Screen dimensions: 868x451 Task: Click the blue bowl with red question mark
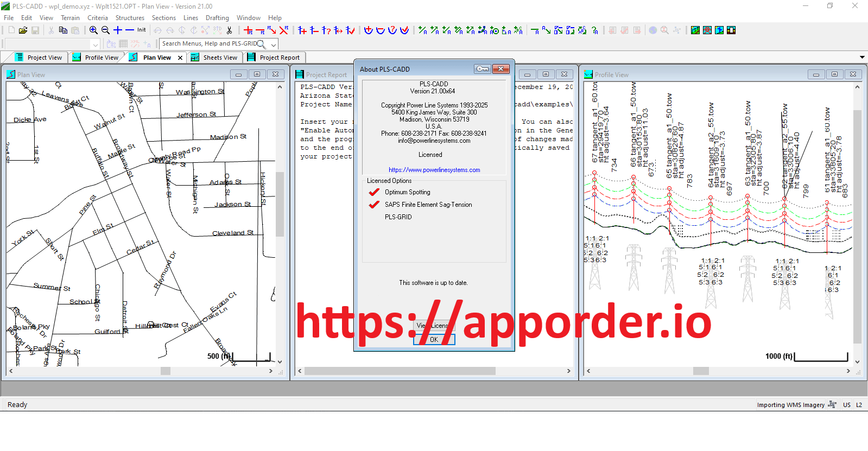pos(392,30)
